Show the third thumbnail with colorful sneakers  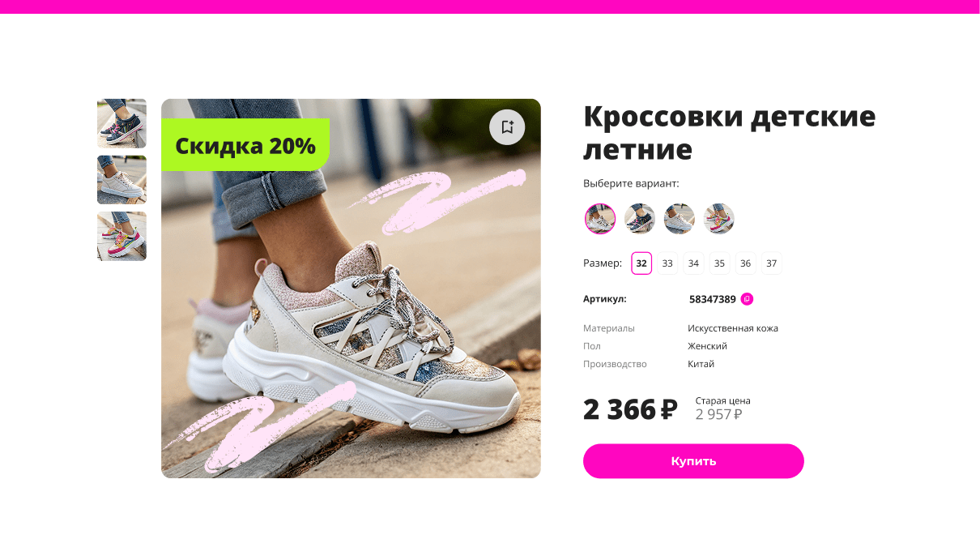tap(121, 236)
